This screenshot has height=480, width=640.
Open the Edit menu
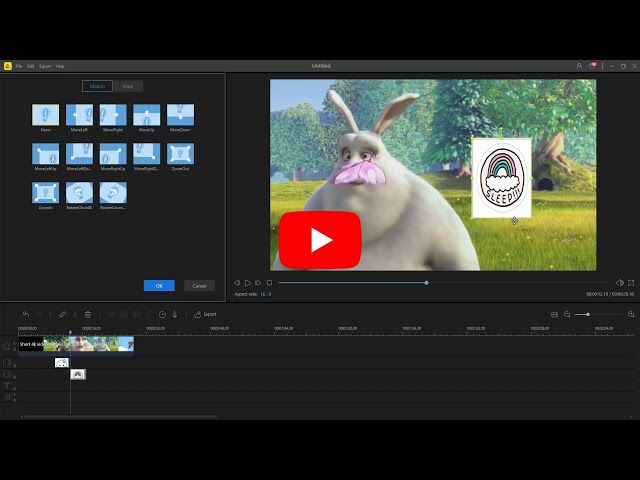(x=30, y=66)
